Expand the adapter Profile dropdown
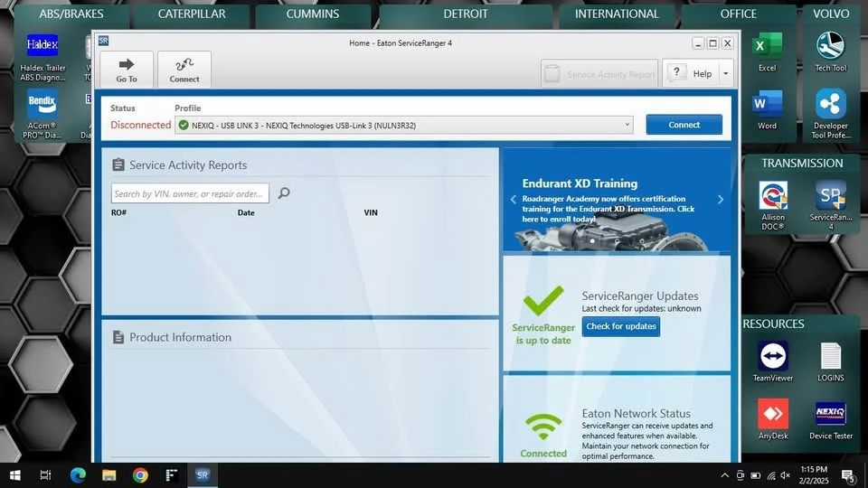868x488 pixels. (627, 125)
